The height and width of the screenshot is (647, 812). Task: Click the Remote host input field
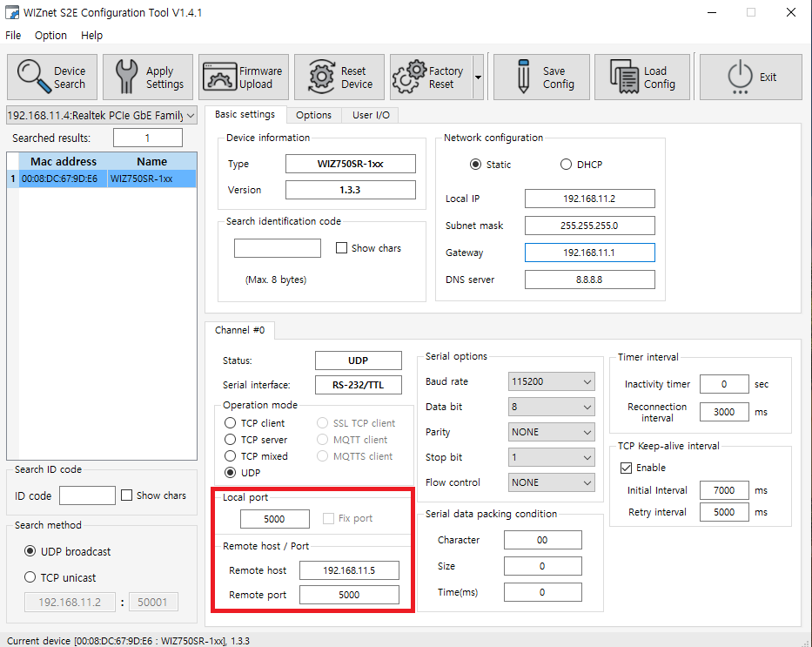[349, 570]
